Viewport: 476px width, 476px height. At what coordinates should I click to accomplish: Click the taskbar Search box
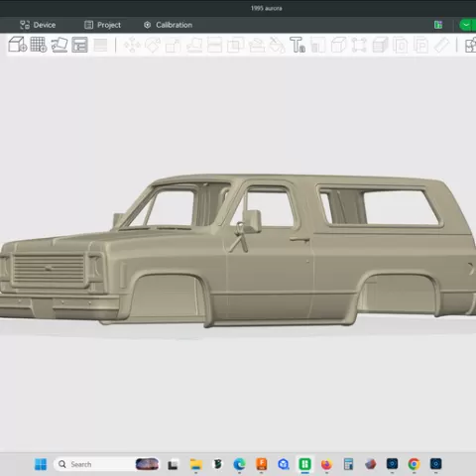106,464
